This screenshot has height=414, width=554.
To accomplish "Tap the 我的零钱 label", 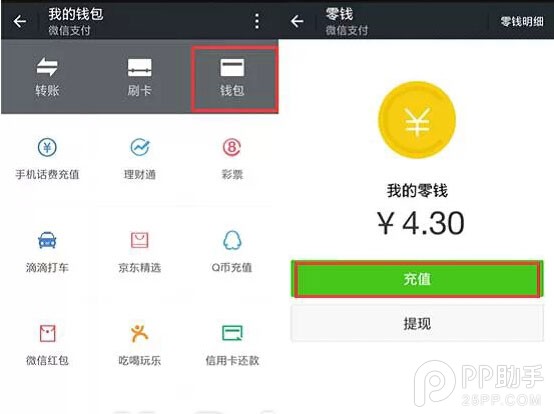I will (x=417, y=191).
